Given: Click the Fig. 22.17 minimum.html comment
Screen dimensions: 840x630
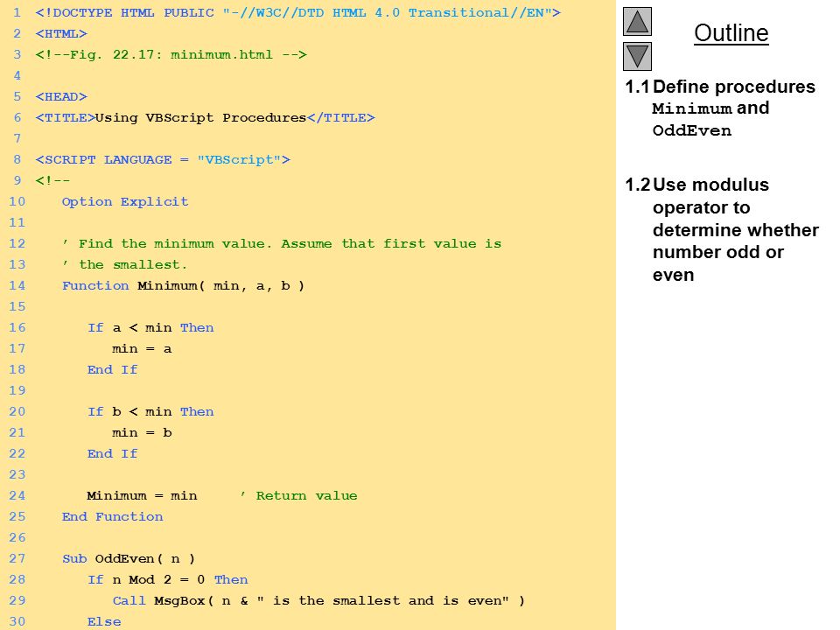Looking at the screenshot, I should point(171,54).
